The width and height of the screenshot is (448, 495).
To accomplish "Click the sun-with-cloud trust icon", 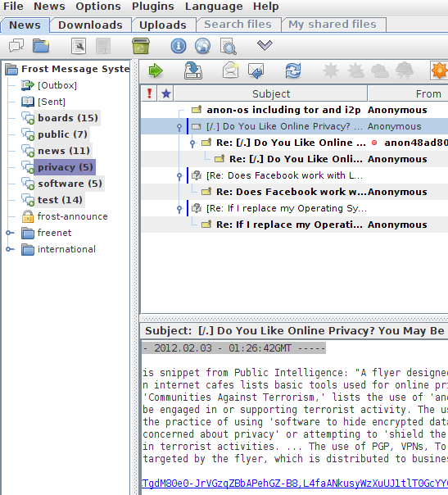I will click(355, 70).
